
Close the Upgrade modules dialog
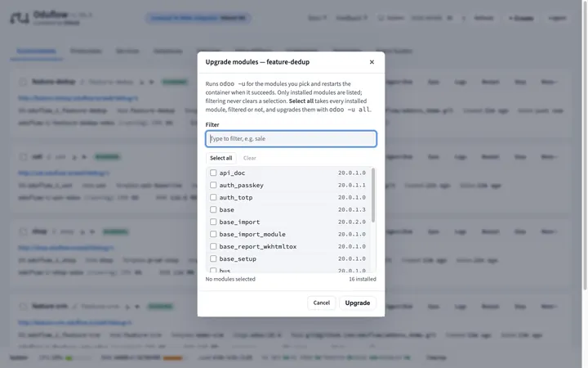click(x=372, y=62)
